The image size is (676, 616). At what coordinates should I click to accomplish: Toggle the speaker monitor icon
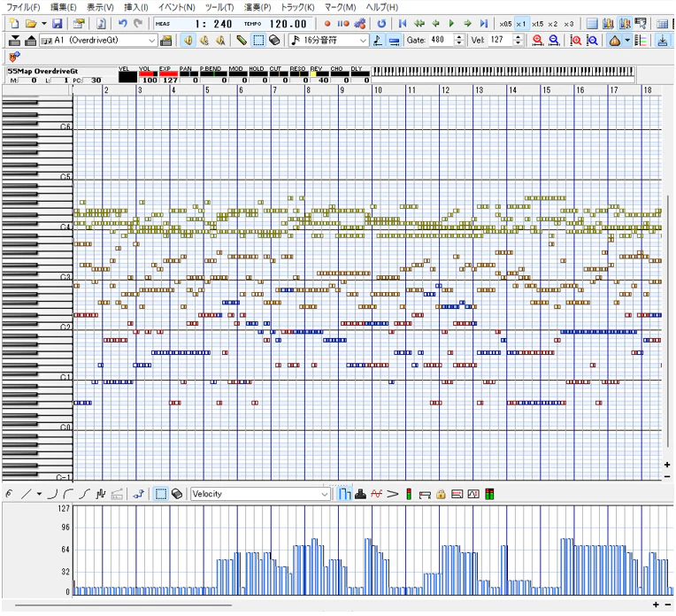tap(188, 41)
